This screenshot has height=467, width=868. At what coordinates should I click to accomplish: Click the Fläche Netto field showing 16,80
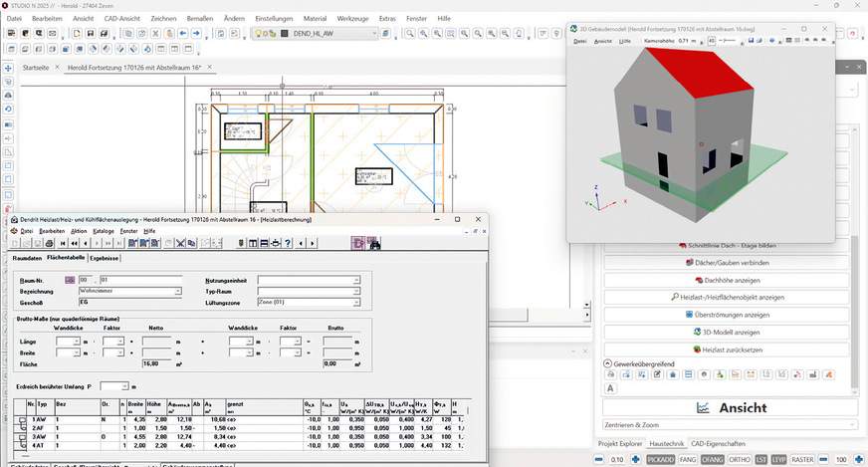click(x=157, y=364)
